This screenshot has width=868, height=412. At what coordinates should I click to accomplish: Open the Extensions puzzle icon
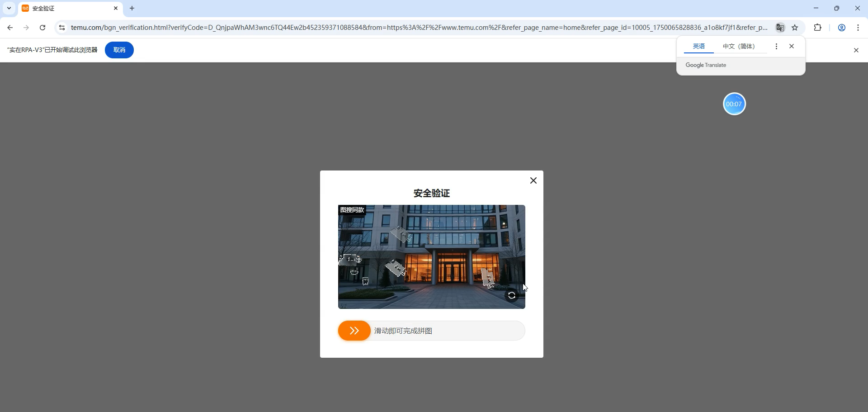pyautogui.click(x=817, y=28)
